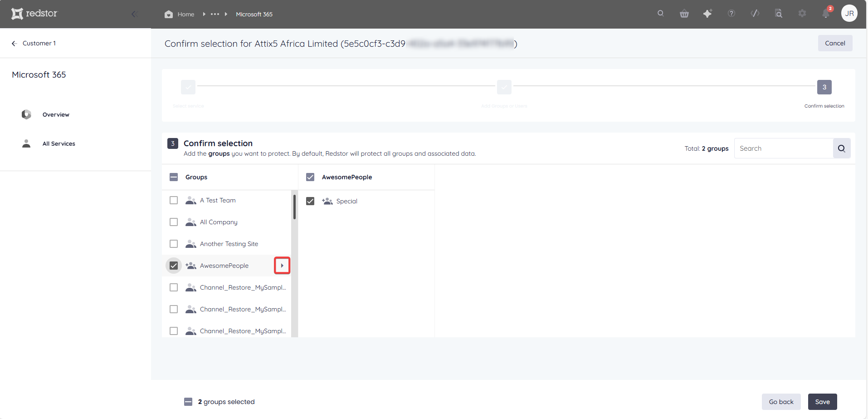Expand AwesomePeople with the arrow button

tap(282, 266)
